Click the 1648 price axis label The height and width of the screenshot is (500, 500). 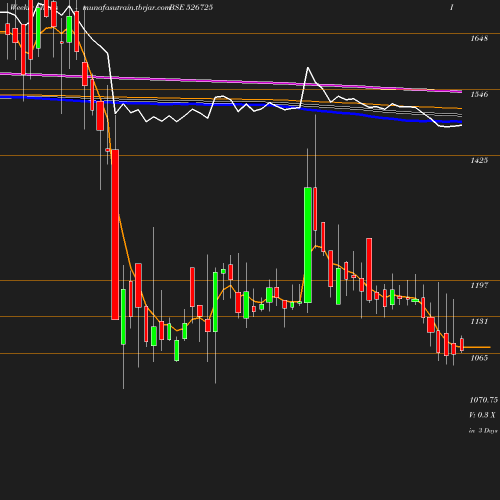(479, 39)
